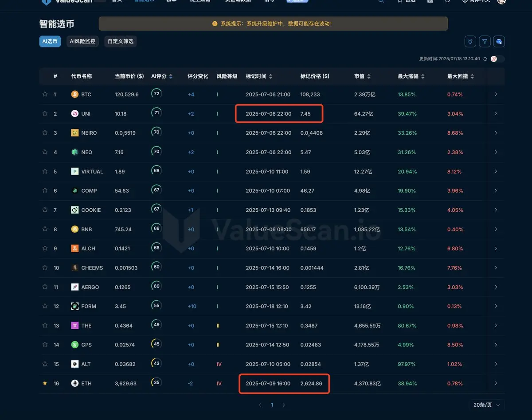
Task: Select page 1 in pagination
Action: [x=272, y=405]
